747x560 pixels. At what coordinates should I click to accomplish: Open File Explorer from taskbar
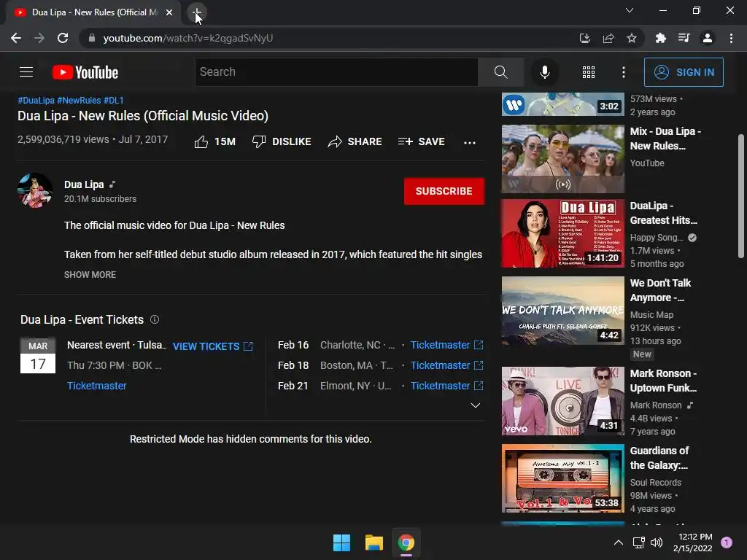click(374, 542)
